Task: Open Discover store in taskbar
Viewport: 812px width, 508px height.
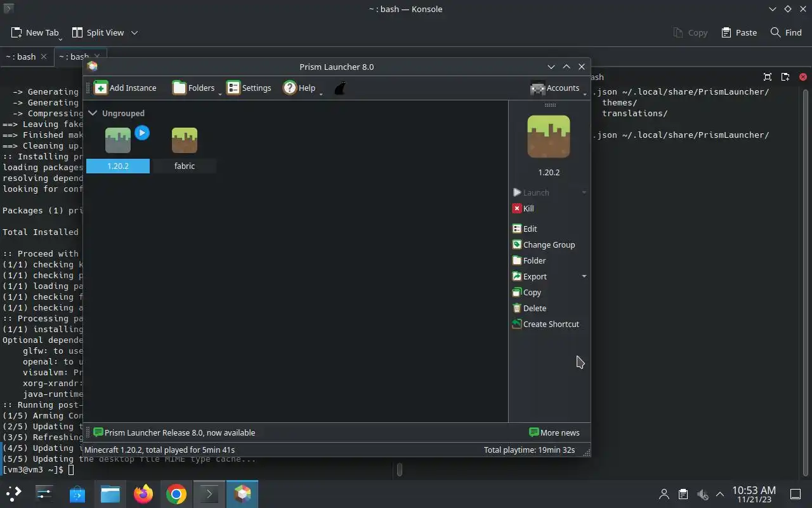Action: (x=77, y=493)
